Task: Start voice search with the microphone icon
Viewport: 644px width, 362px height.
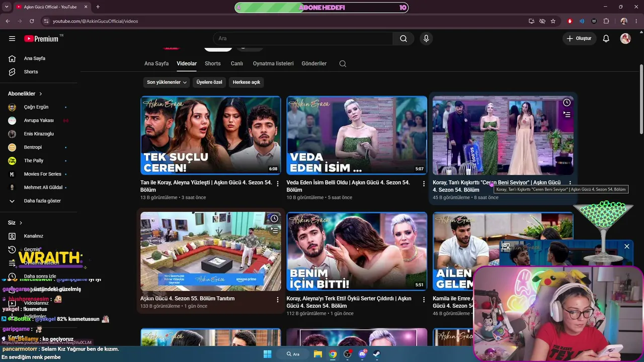Action: (426, 39)
